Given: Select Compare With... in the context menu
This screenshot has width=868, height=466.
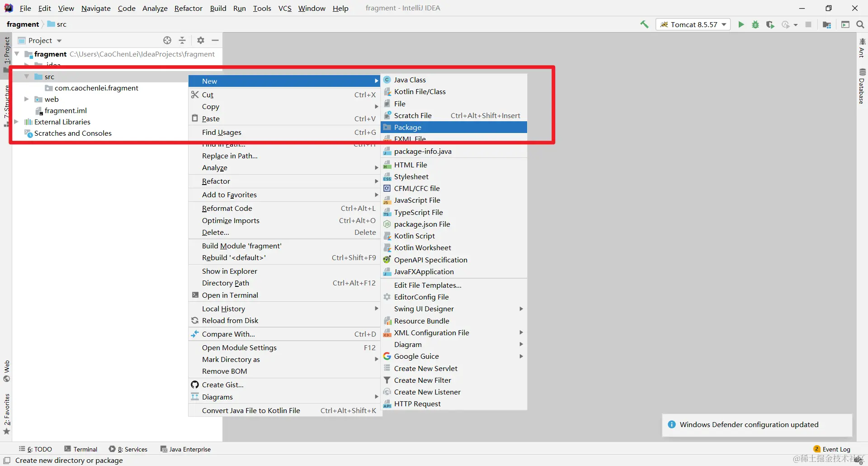Looking at the screenshot, I should click(284, 334).
